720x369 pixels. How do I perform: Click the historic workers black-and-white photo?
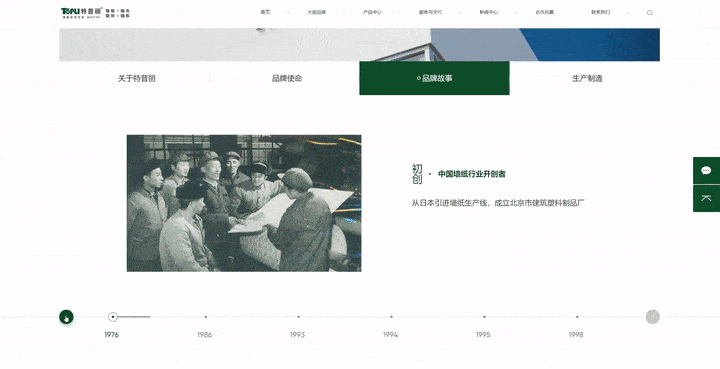click(x=244, y=203)
